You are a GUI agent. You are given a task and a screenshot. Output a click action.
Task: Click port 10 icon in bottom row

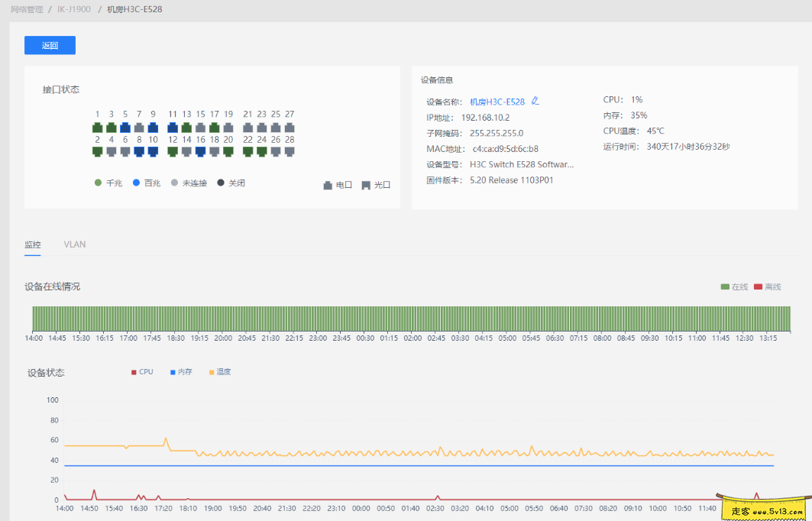click(x=153, y=152)
